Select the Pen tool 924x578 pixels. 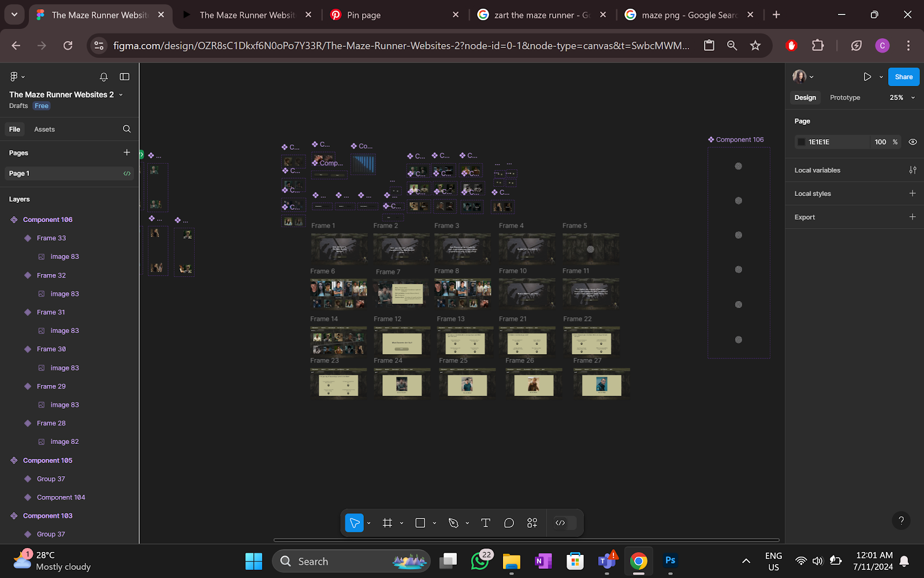coord(453,523)
